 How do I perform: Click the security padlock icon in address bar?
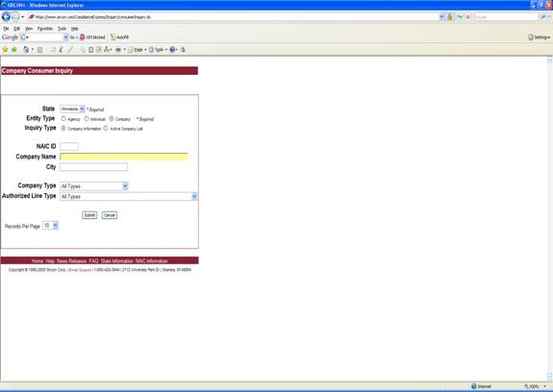point(450,16)
